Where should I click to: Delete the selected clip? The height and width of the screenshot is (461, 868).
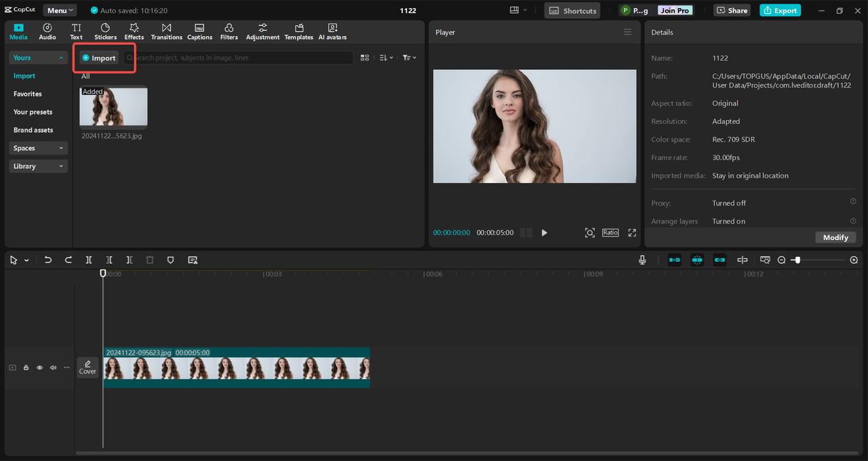[x=150, y=260]
